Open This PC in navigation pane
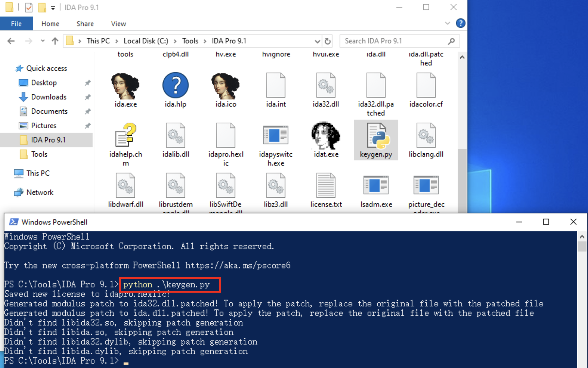 coord(38,173)
